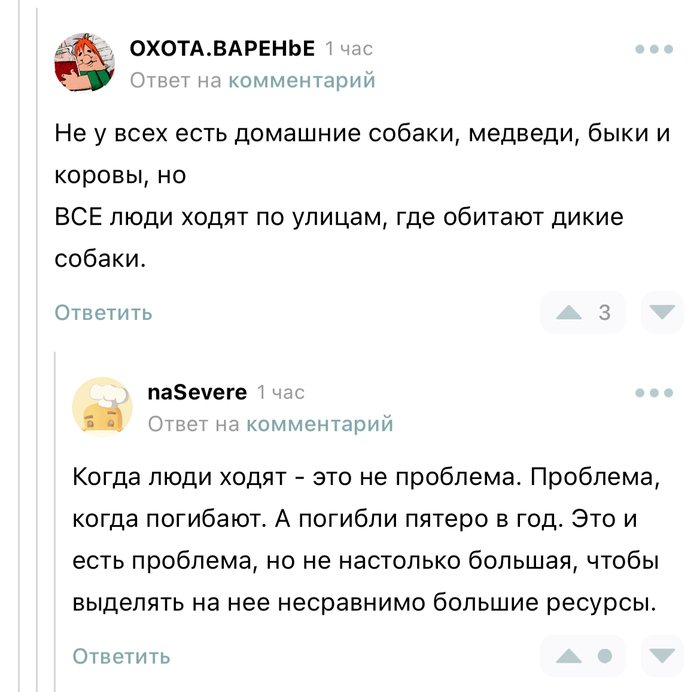Follow 'комментарий' link under ОХОТА.ВАРЕНЬЕ
The width and height of the screenshot is (700, 692).
click(302, 80)
